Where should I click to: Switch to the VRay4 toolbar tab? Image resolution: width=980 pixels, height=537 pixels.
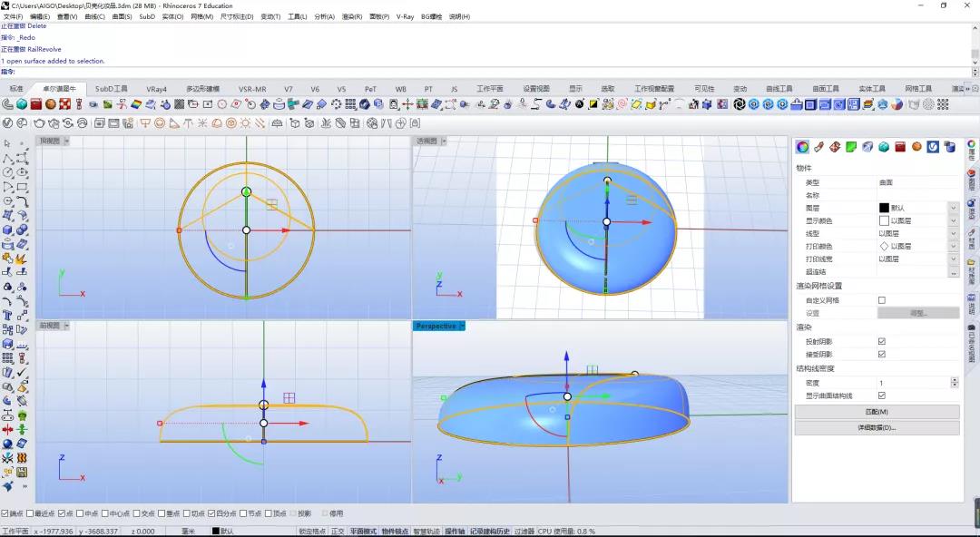tap(156, 89)
